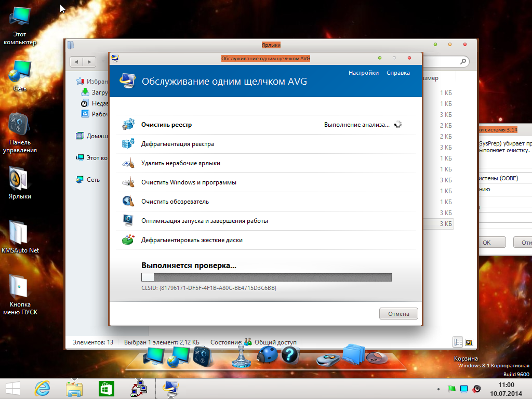Viewport: 532px width, 399px height.
Task: Click the network globe icon in the dock
Action: tap(178, 357)
